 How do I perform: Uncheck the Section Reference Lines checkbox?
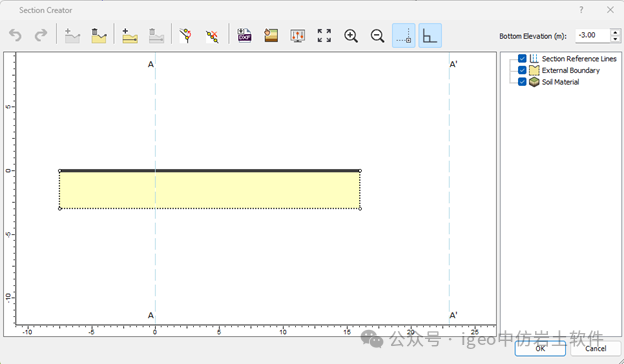(522, 58)
